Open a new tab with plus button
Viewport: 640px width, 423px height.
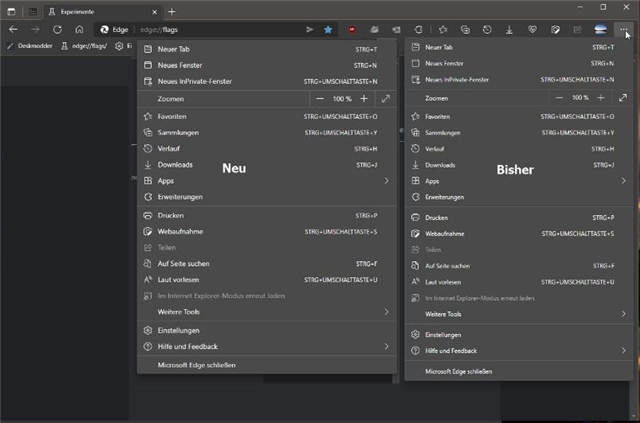(172, 11)
